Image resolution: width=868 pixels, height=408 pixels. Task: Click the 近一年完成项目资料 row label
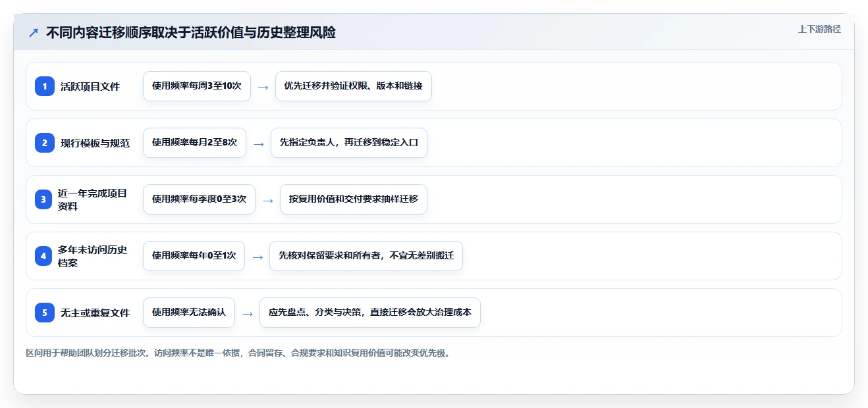coord(93,199)
